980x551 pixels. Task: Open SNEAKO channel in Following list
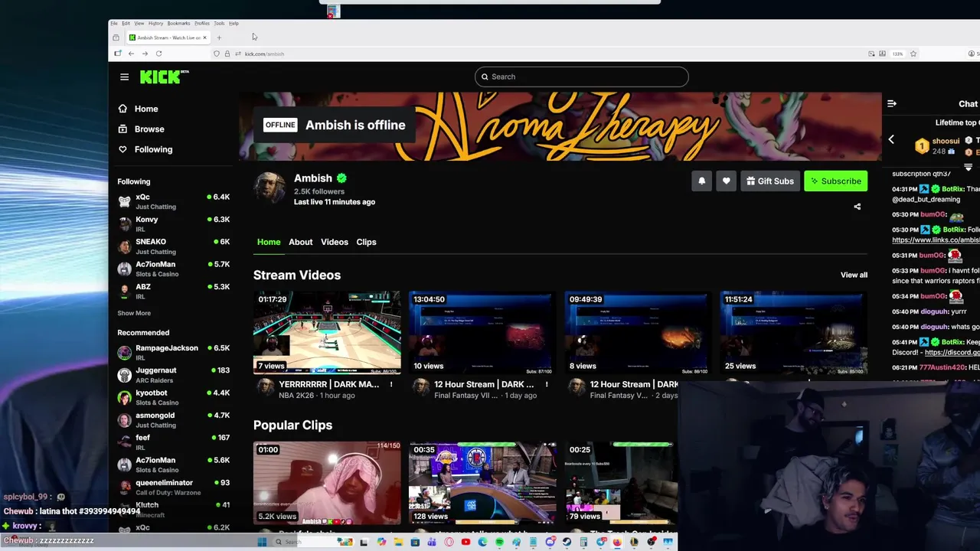pyautogui.click(x=173, y=246)
